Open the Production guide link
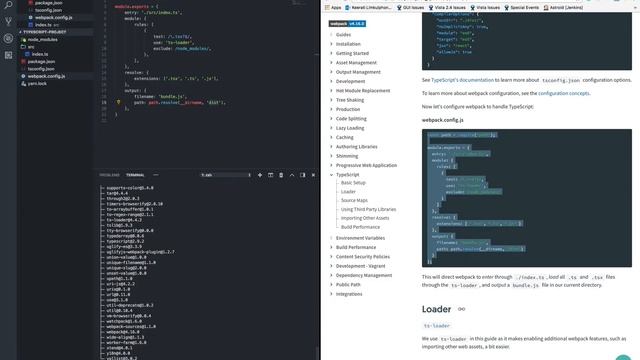This screenshot has height=360, width=640. click(x=348, y=109)
